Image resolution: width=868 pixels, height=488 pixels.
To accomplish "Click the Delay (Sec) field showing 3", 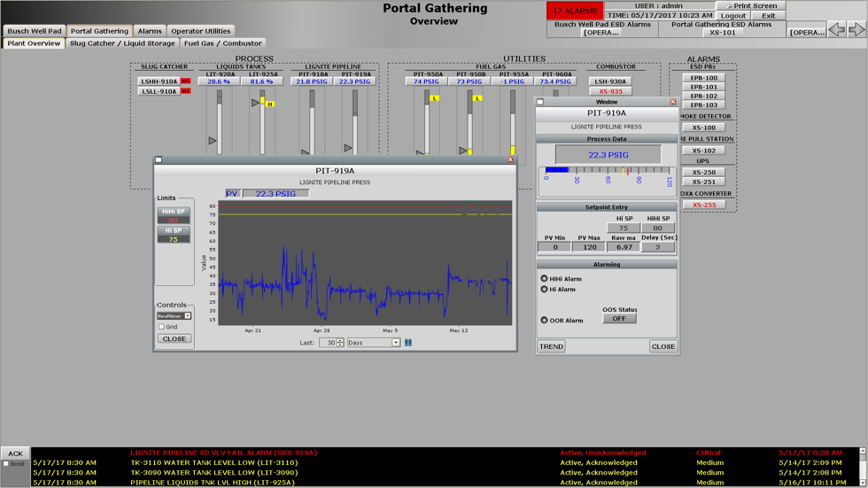I will (657, 247).
